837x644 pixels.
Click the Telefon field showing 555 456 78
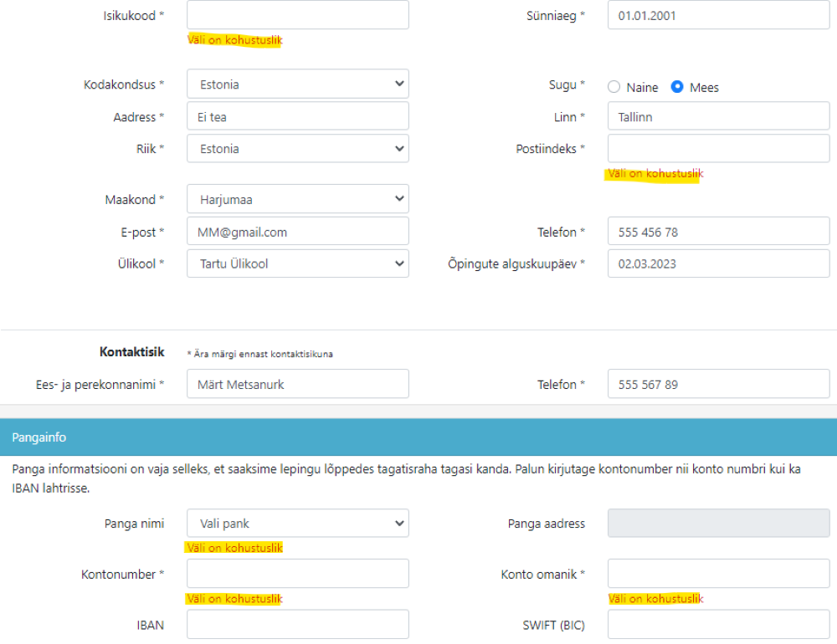coord(718,233)
